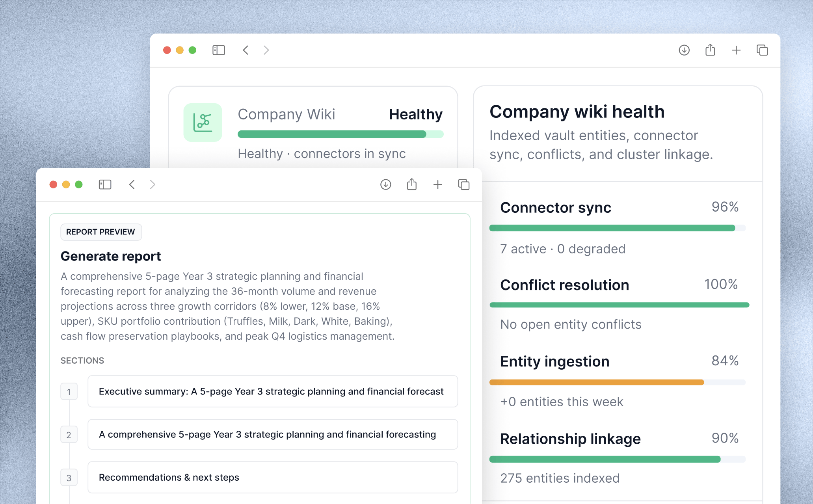813x504 pixels.
Task: Click the Conflict resolution label
Action: tap(565, 285)
